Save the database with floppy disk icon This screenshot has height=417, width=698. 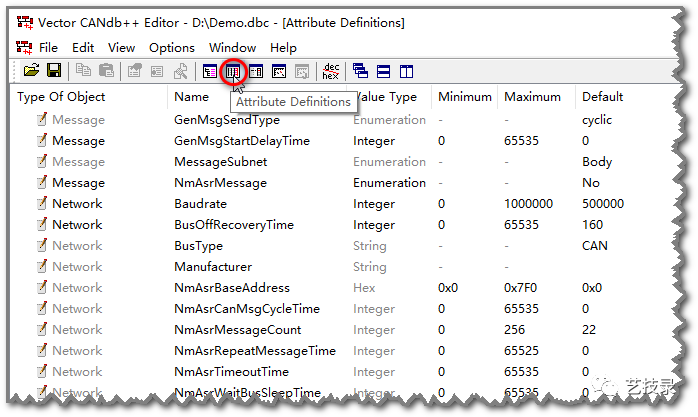[x=54, y=71]
